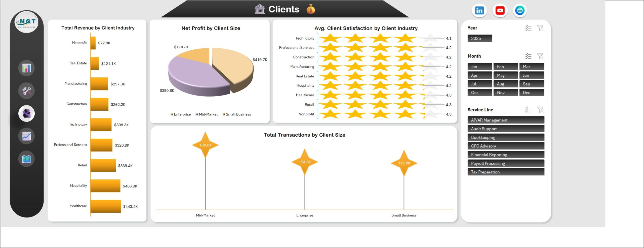Select AP/AR Management service line
Viewport: 644px width, 248px height.
pos(506,120)
